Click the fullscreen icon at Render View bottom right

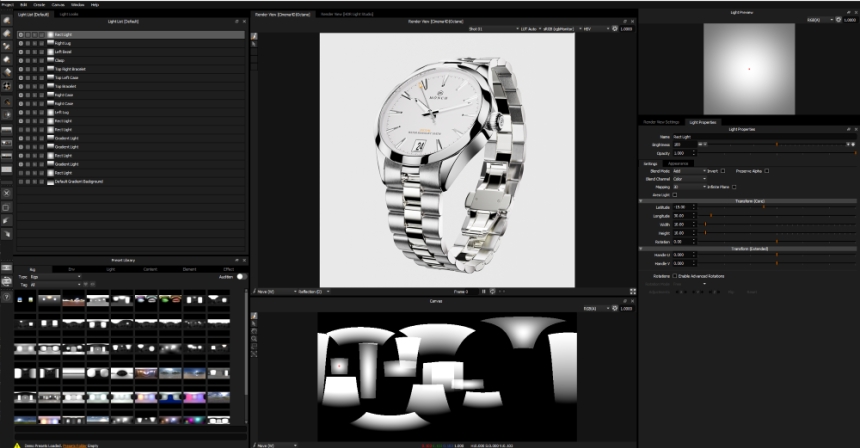pos(633,291)
